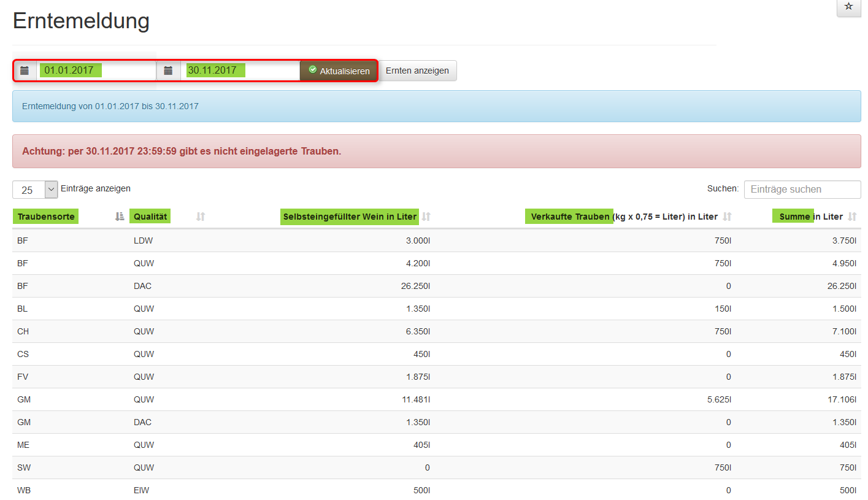Open the end date calendar icon
The width and height of the screenshot is (868, 500).
(x=168, y=71)
